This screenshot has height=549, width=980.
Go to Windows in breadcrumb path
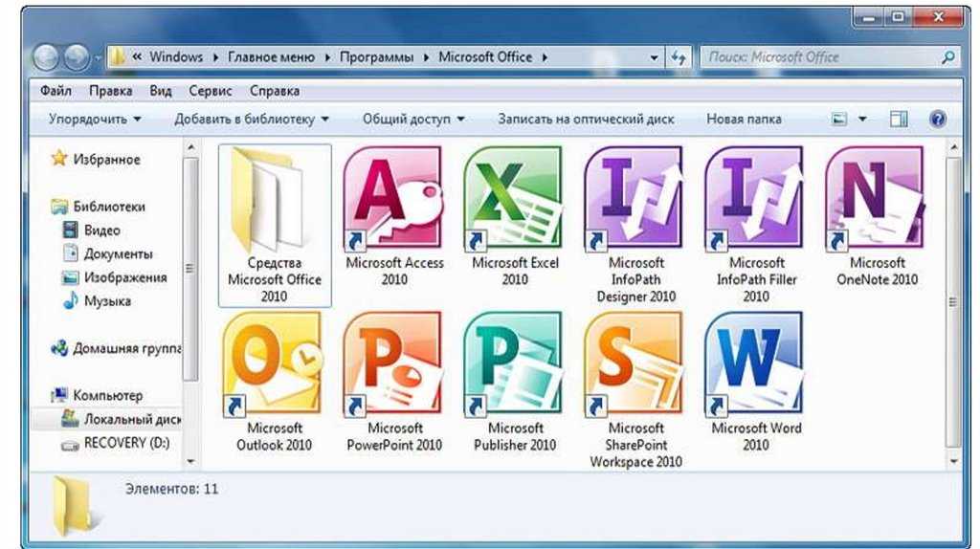176,57
